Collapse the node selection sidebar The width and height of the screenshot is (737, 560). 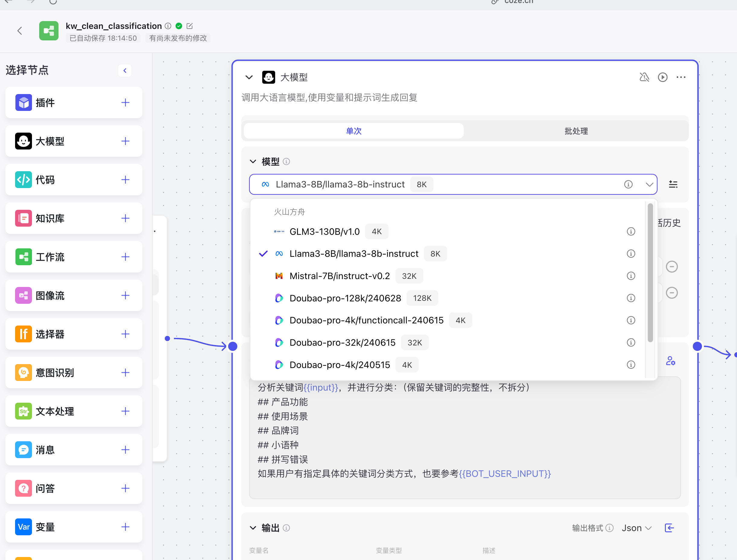tap(125, 71)
